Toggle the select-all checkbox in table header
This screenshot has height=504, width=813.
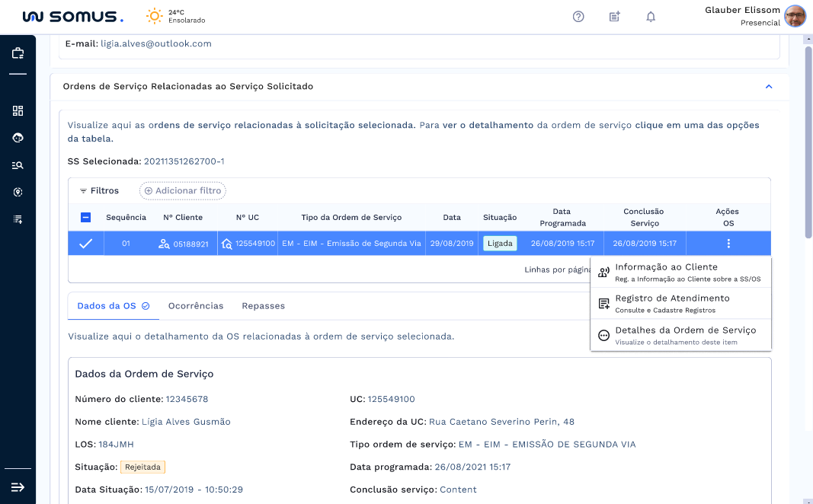coord(86,218)
